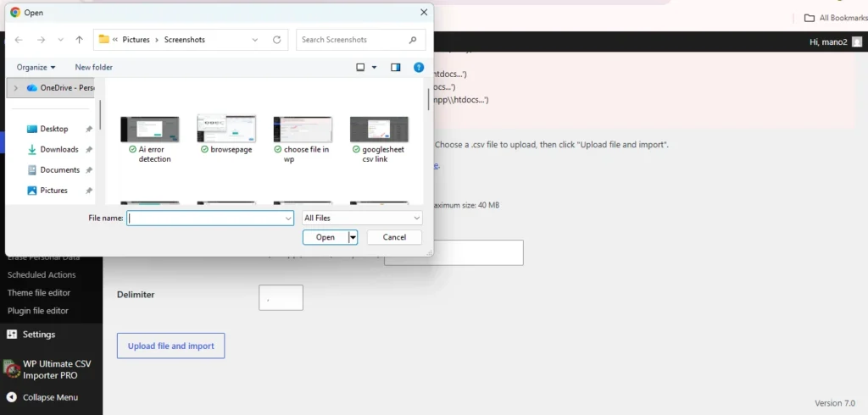Click the Delimiter input field
This screenshot has height=415, width=868.
pyautogui.click(x=281, y=297)
